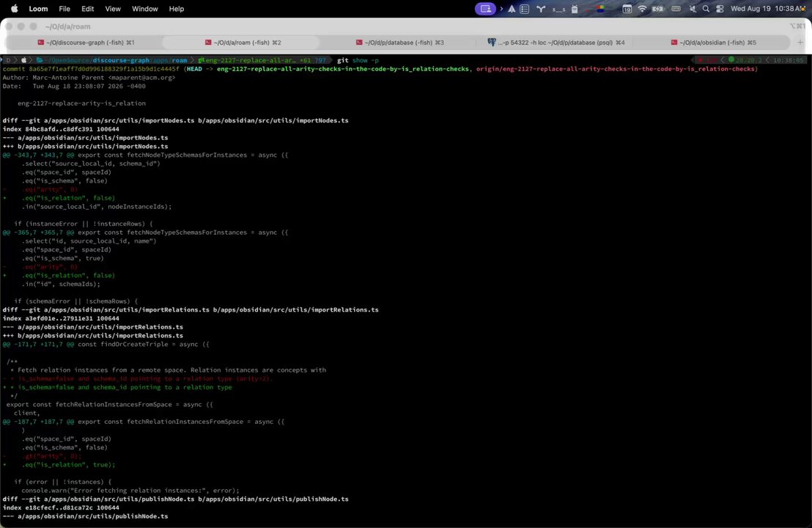Image resolution: width=812 pixels, height=528 pixels.
Task: Click the window title '~/O/d/a/roam'
Action: 67,26
